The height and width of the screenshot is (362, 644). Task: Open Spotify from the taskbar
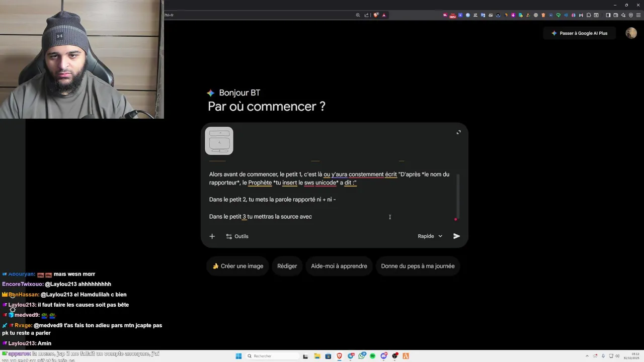(x=373, y=356)
